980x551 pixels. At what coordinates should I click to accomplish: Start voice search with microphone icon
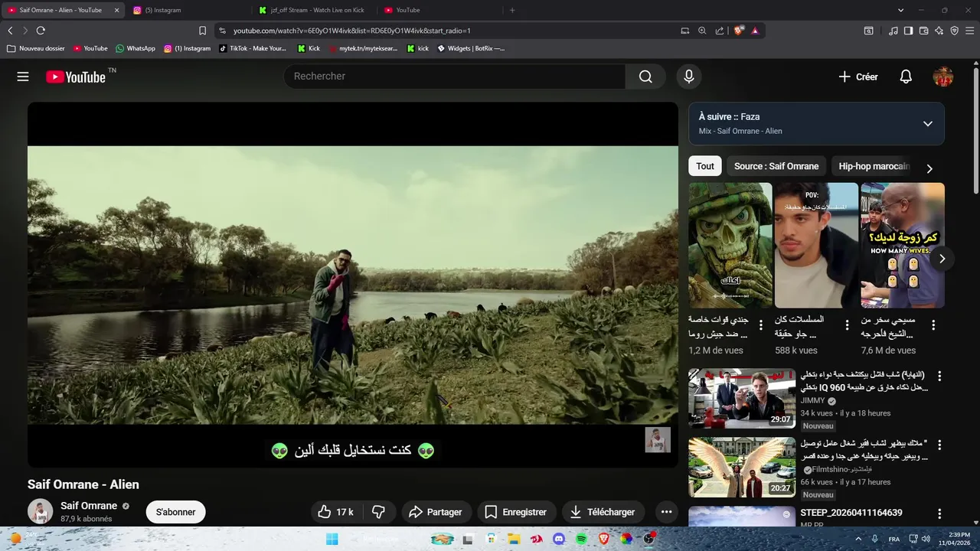pos(689,77)
